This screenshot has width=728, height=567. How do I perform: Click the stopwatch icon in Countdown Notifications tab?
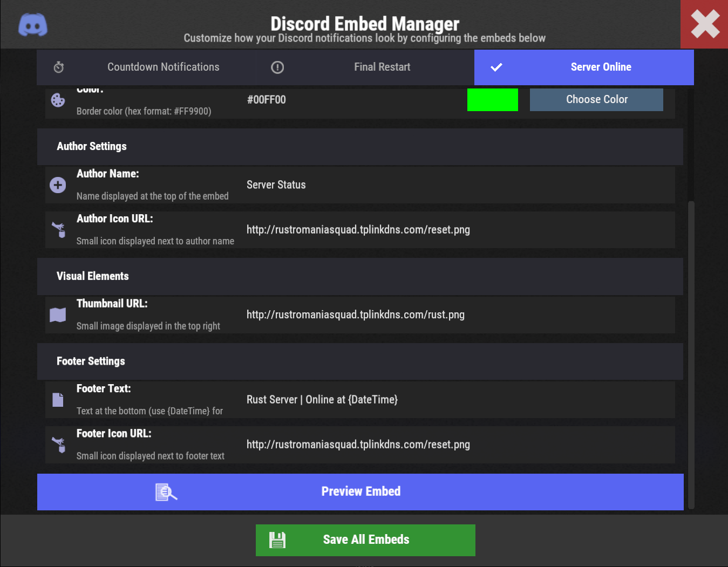(x=59, y=67)
